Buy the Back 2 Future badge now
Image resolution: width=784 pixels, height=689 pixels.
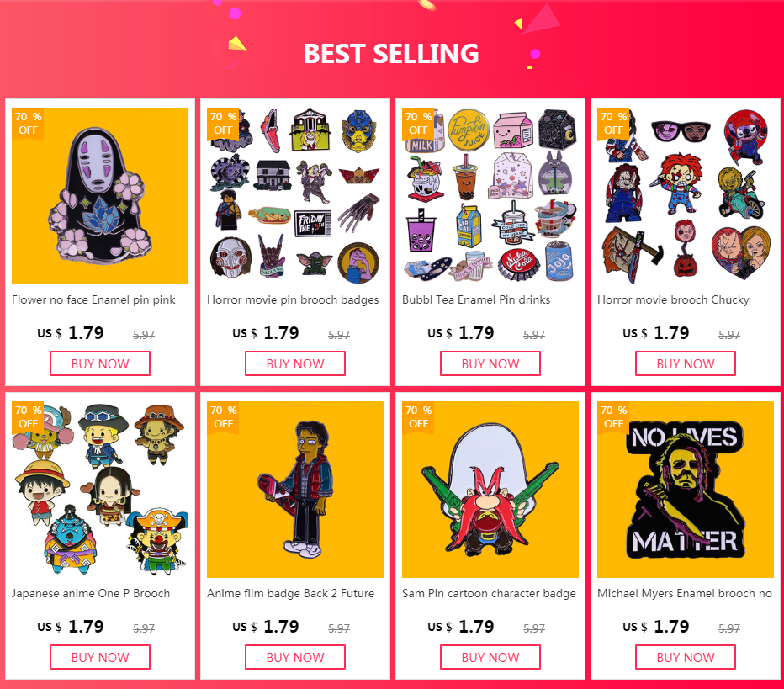tap(295, 657)
